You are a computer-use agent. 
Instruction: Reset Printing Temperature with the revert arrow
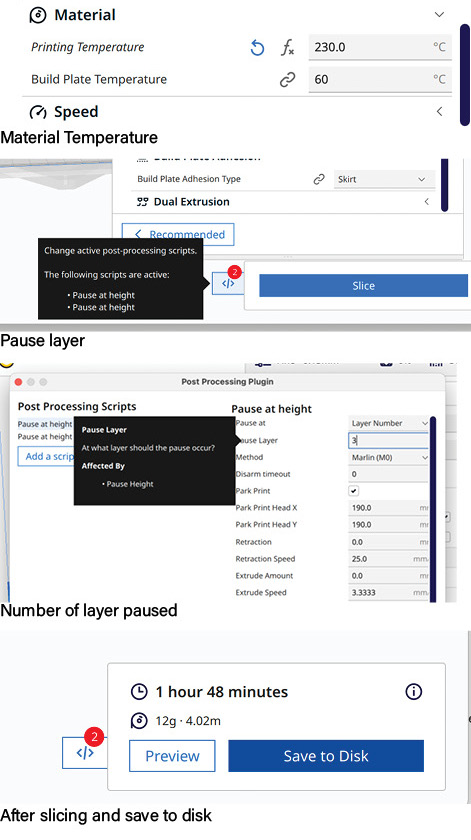click(257, 48)
